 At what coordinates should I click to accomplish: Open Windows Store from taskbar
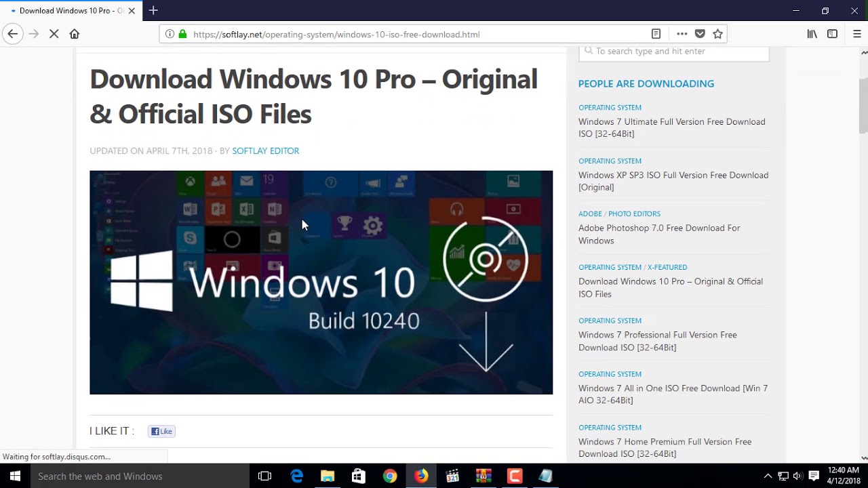[359, 476]
